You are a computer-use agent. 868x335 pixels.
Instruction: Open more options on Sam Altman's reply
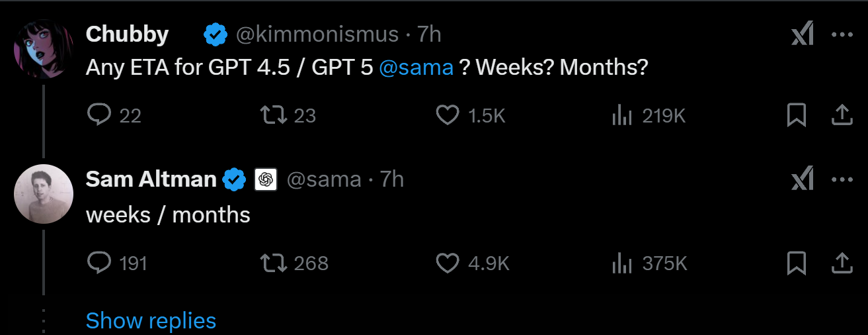click(x=842, y=179)
